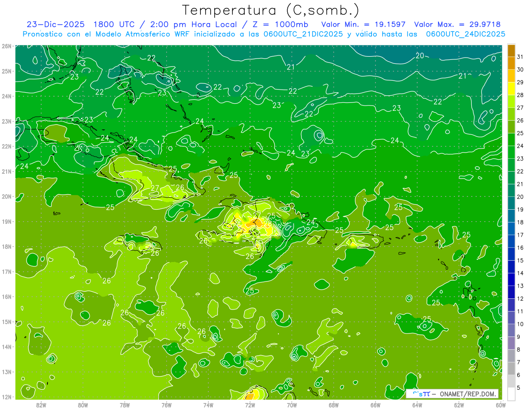Select the Valor Min. = 19.1597 text
Screen dimensions: 532x411
pyautogui.click(x=363, y=24)
